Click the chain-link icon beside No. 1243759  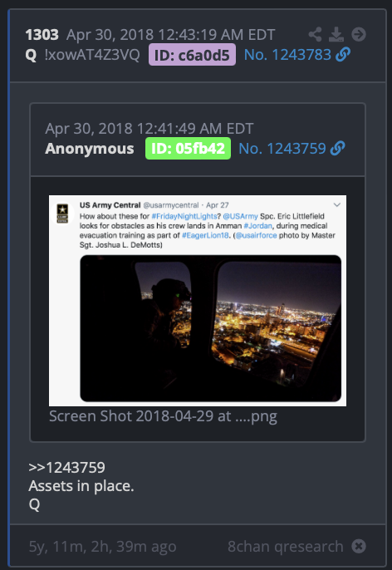337,148
